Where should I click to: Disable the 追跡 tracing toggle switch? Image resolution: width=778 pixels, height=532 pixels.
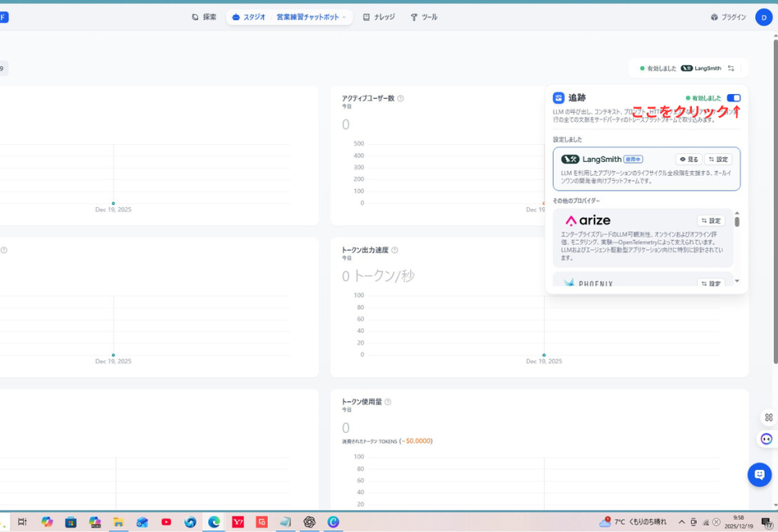point(734,97)
